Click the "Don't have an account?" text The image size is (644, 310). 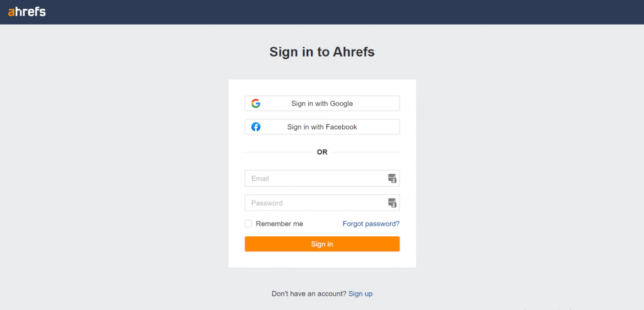click(309, 294)
